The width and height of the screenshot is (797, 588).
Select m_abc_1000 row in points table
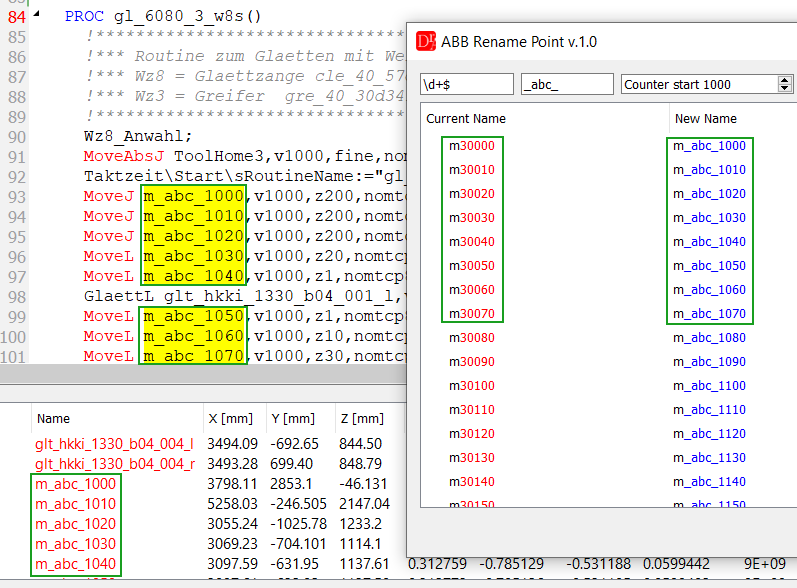click(75, 484)
